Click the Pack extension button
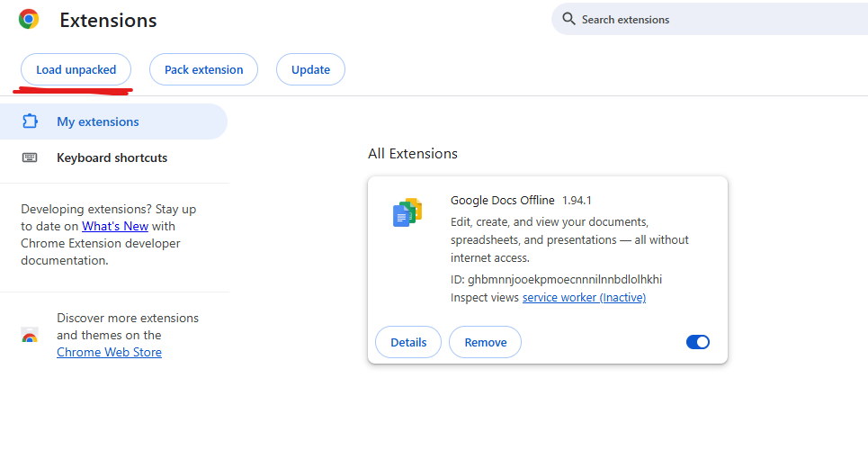Image resolution: width=868 pixels, height=459 pixels. tap(203, 70)
